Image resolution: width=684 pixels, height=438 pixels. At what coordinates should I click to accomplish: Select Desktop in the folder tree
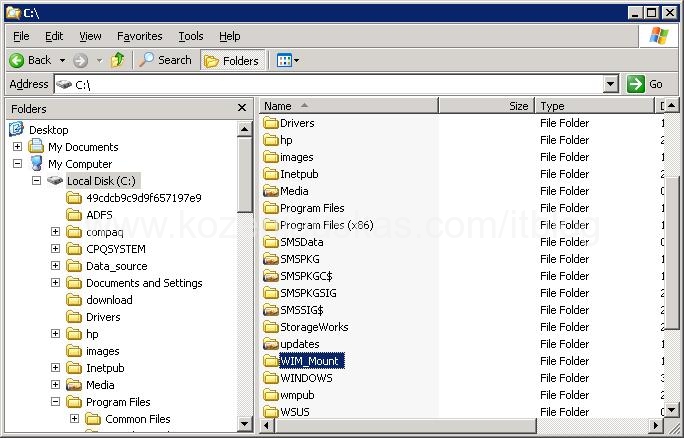48,130
